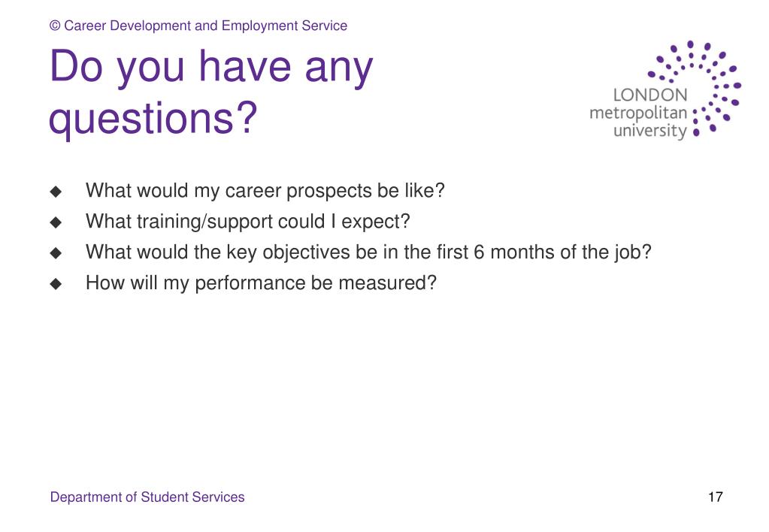
Task: Click the copyright symbol in header
Action: (x=55, y=26)
